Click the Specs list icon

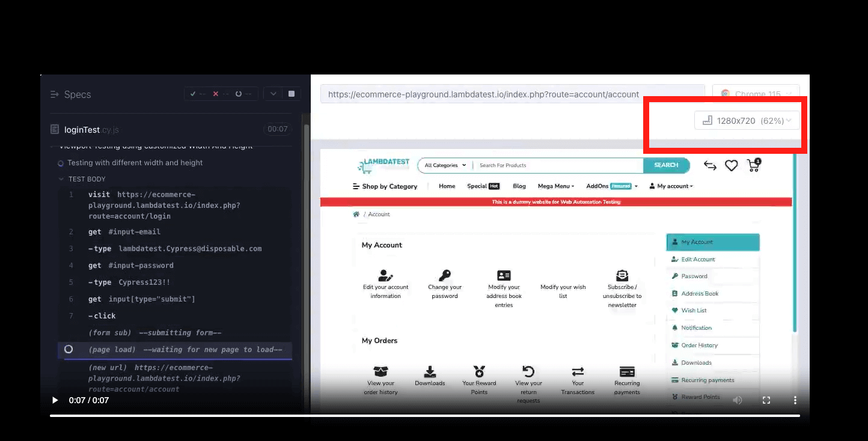point(55,94)
